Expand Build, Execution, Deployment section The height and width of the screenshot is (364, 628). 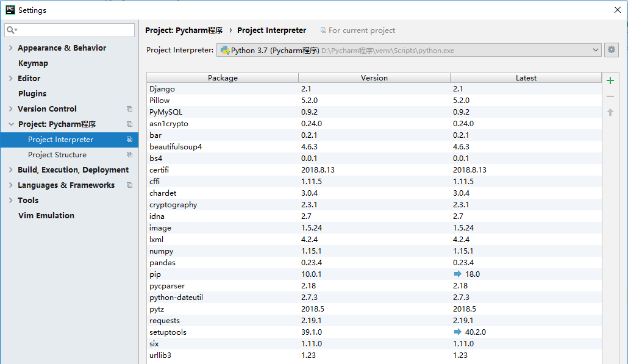point(11,170)
